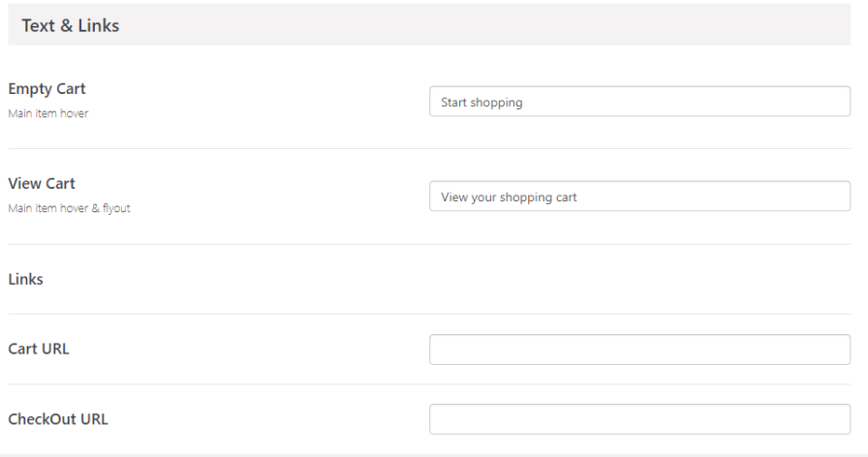868x457 pixels.
Task: Place cursor in 'View your shopping cart' text
Action: point(509,197)
